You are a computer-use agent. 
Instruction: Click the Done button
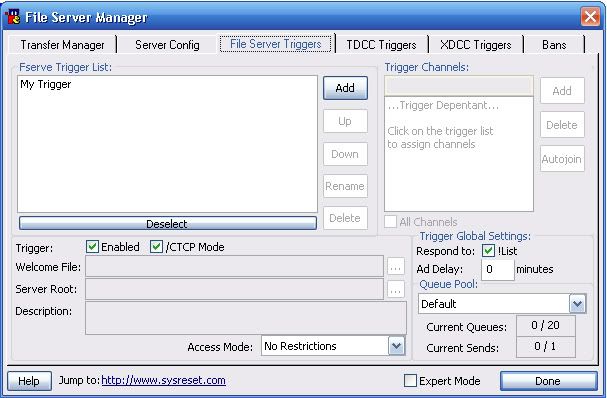pos(548,381)
